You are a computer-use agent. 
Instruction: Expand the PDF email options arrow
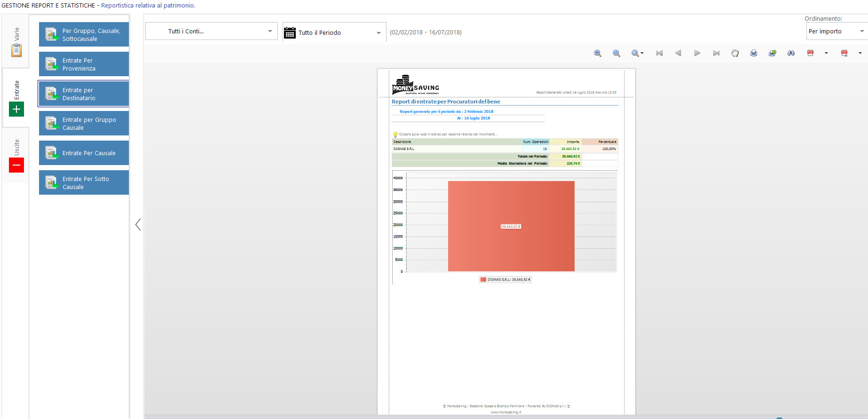pyautogui.click(x=860, y=53)
